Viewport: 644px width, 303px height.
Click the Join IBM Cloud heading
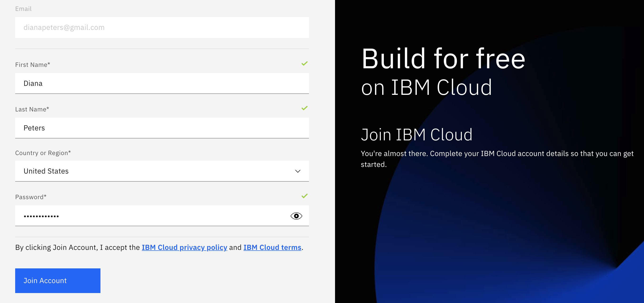tap(417, 135)
